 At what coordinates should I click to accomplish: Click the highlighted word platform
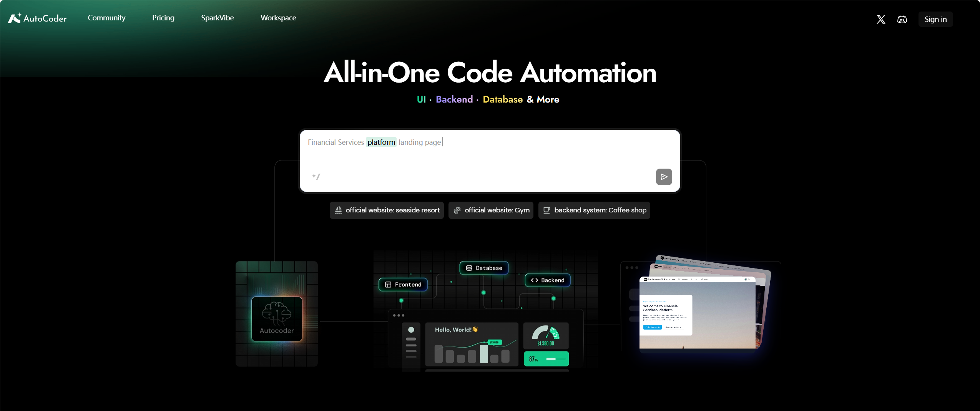point(381,142)
